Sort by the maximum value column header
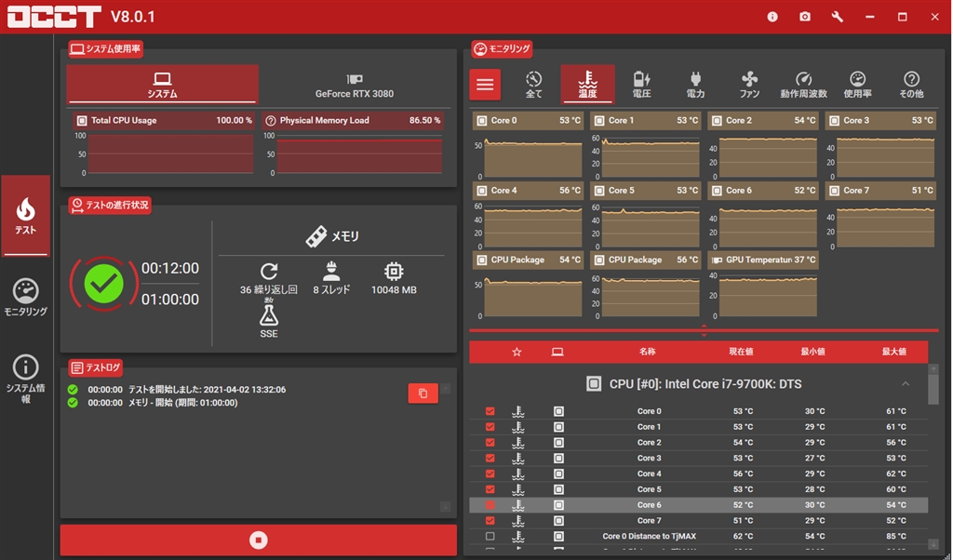The width and height of the screenshot is (953, 560). (x=894, y=352)
